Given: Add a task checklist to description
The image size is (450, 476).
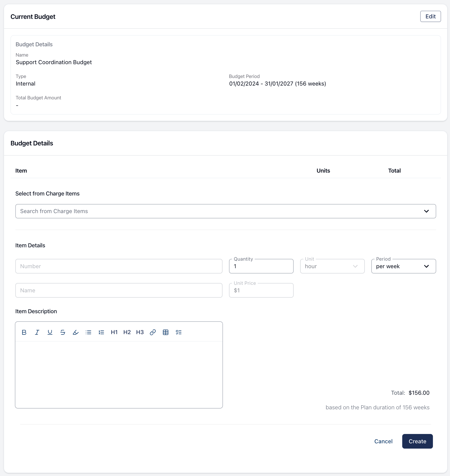Looking at the screenshot, I should [178, 332].
